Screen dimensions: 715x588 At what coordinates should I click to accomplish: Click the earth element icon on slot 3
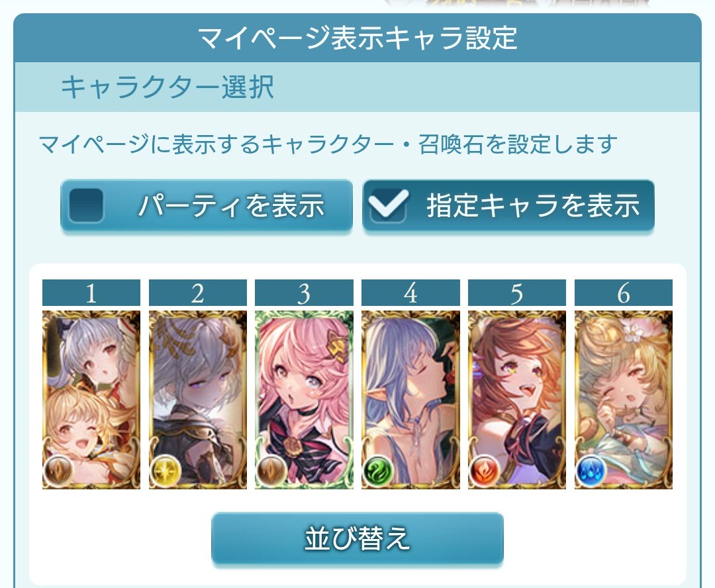[x=272, y=470]
